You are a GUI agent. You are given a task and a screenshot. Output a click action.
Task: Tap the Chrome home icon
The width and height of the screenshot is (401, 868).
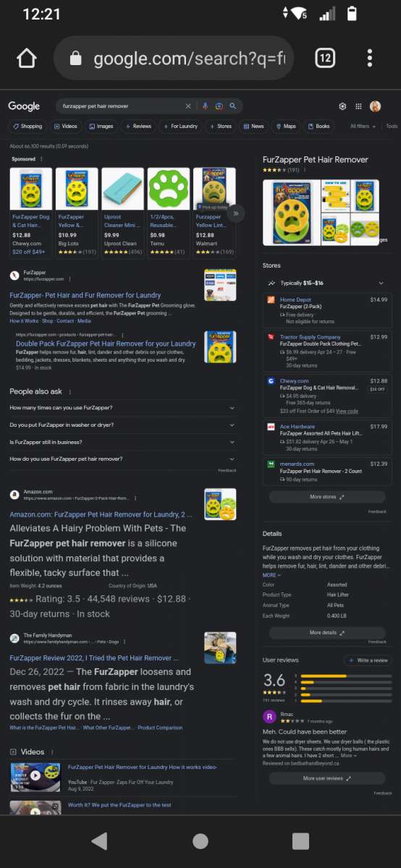pyautogui.click(x=26, y=58)
